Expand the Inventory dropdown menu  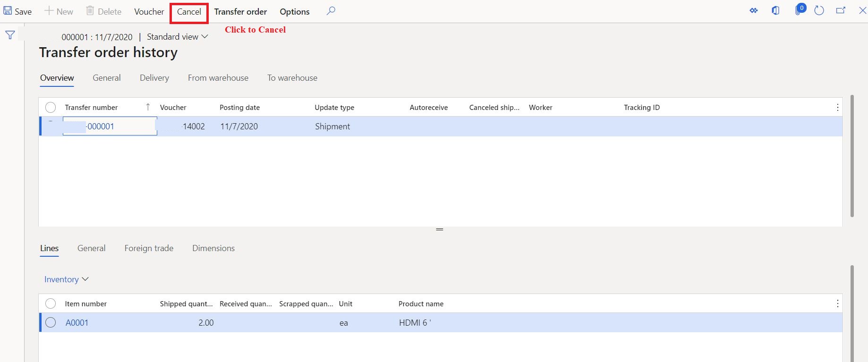(67, 279)
